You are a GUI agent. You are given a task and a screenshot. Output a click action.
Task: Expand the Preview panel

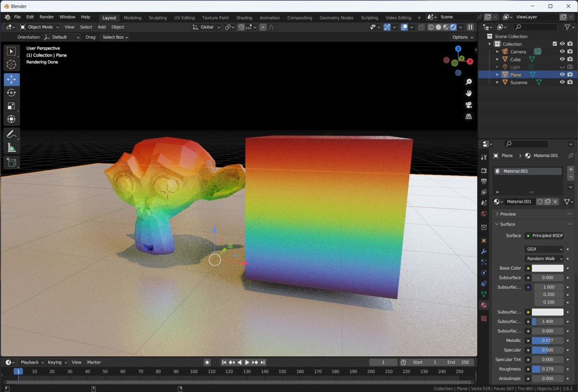pos(508,214)
